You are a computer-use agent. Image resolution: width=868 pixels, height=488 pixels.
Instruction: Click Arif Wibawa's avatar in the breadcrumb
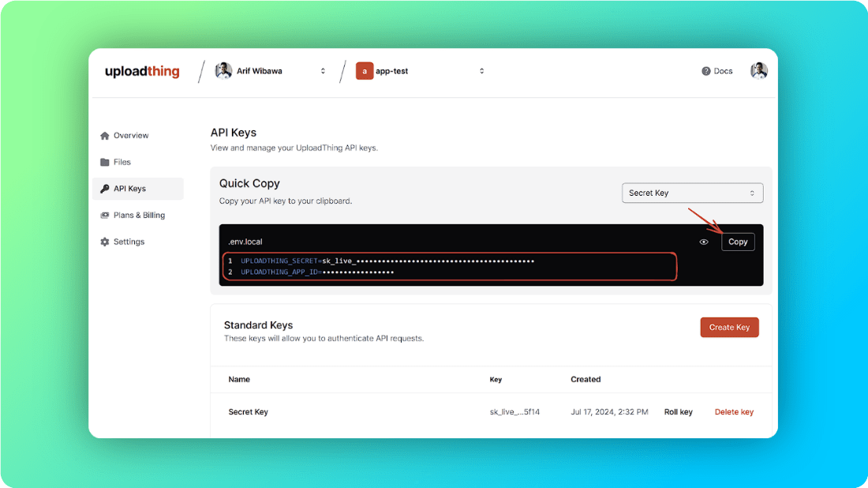[x=223, y=71]
